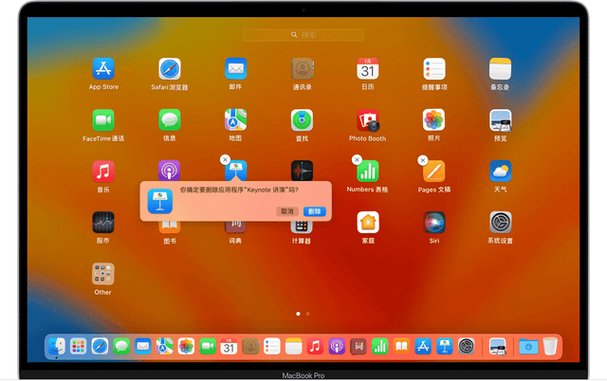Open 地图 maps app in Launchpad grid
This screenshot has width=607, height=381.
point(236,120)
